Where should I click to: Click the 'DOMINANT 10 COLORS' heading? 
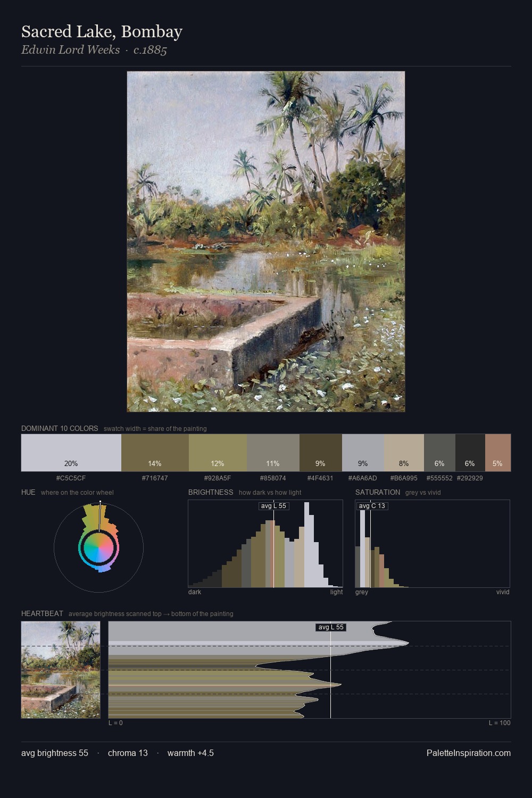coord(60,428)
